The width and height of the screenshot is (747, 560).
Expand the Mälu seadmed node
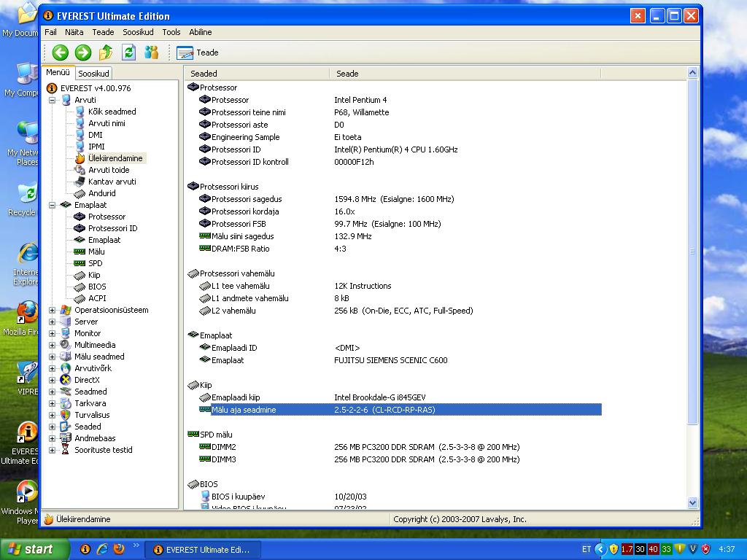tap(52, 357)
